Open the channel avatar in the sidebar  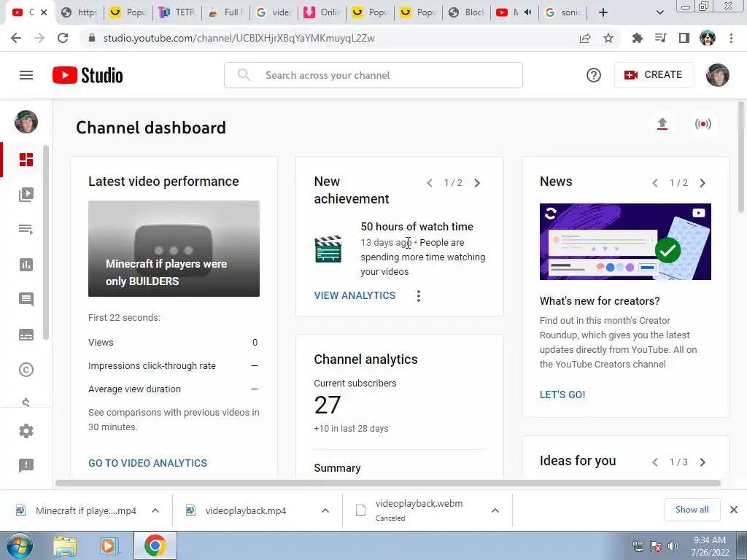click(26, 122)
